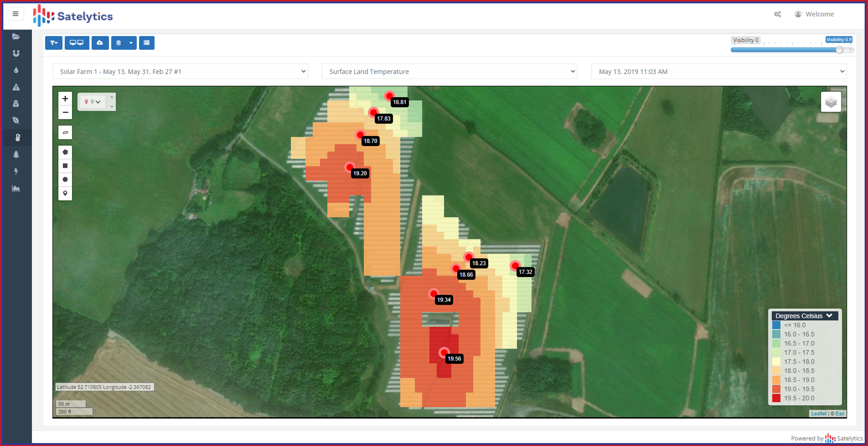Open the water droplet sidebar section
Viewport: 868px width, 446px height.
click(16, 70)
